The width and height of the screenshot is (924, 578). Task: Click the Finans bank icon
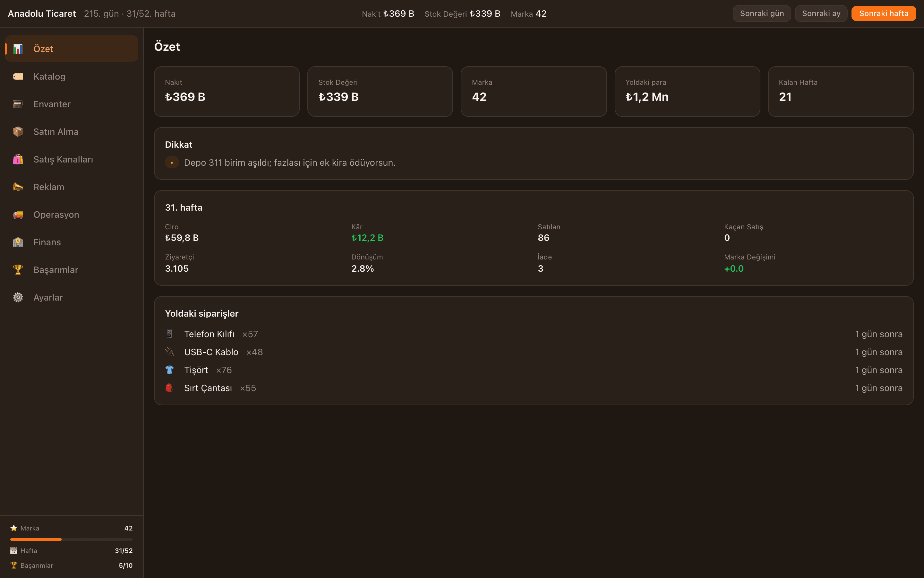(x=18, y=242)
